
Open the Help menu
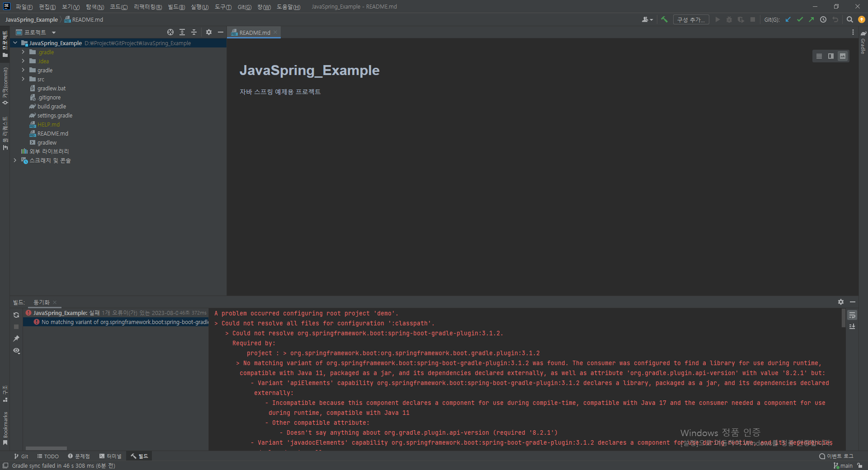tap(288, 7)
